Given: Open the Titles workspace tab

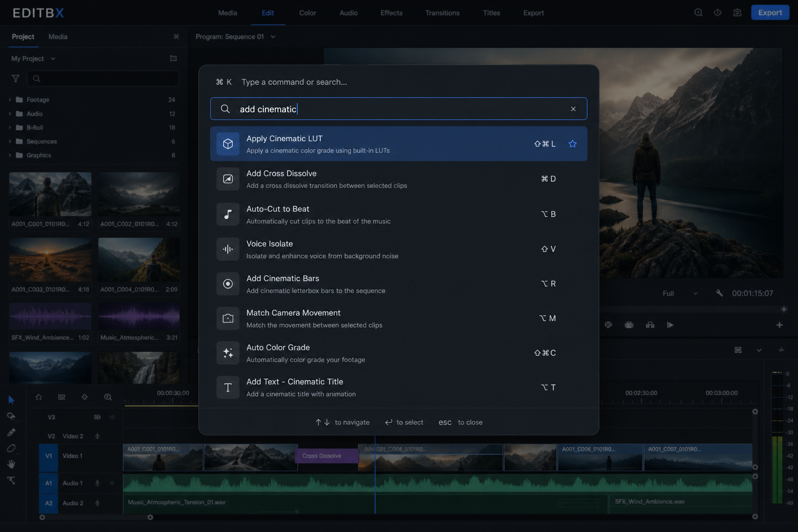Looking at the screenshot, I should pos(491,13).
